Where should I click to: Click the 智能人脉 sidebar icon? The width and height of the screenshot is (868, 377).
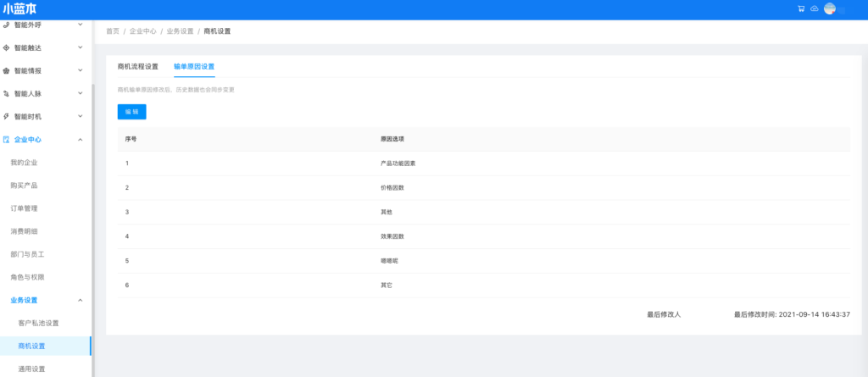7,93
